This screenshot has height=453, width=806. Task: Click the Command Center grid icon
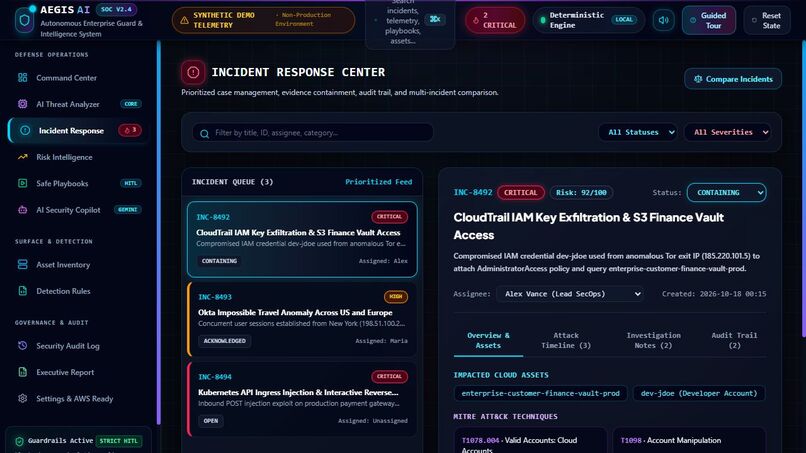pos(23,78)
